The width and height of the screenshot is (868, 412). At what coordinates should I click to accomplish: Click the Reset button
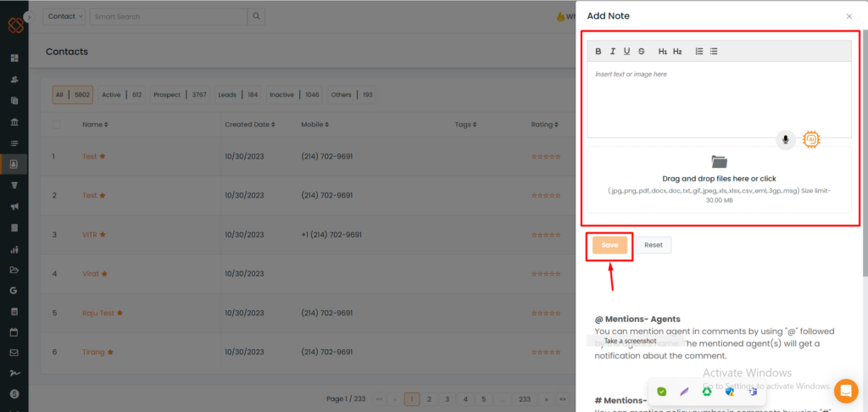click(654, 245)
